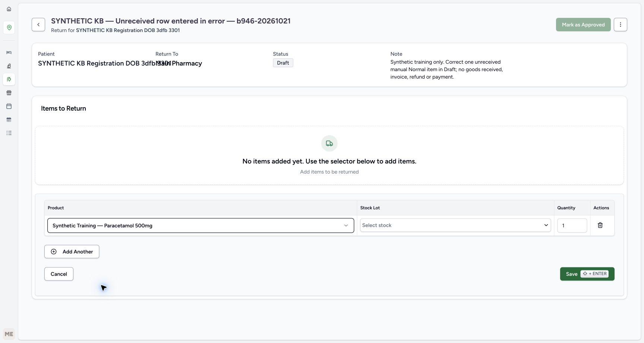Open the calendar outline icon in sidebar
Viewport: 644px width, 343px height.
point(9,106)
